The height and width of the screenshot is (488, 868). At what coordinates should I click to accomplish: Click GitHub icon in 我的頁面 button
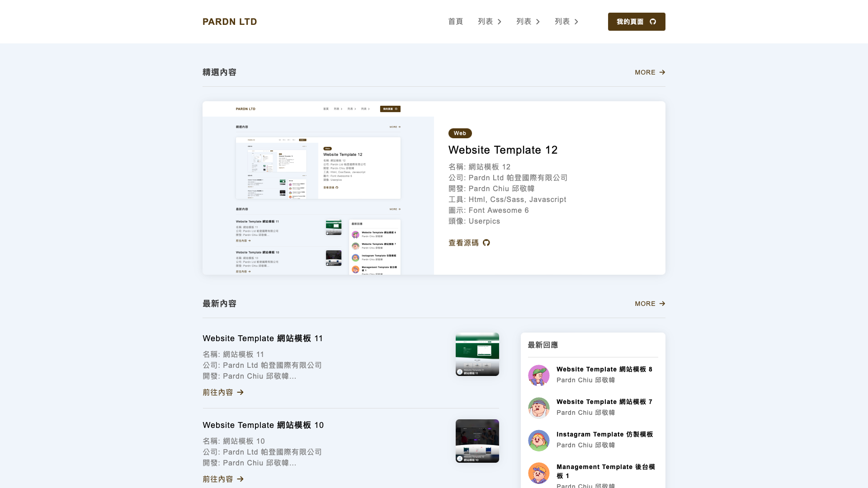[653, 22]
